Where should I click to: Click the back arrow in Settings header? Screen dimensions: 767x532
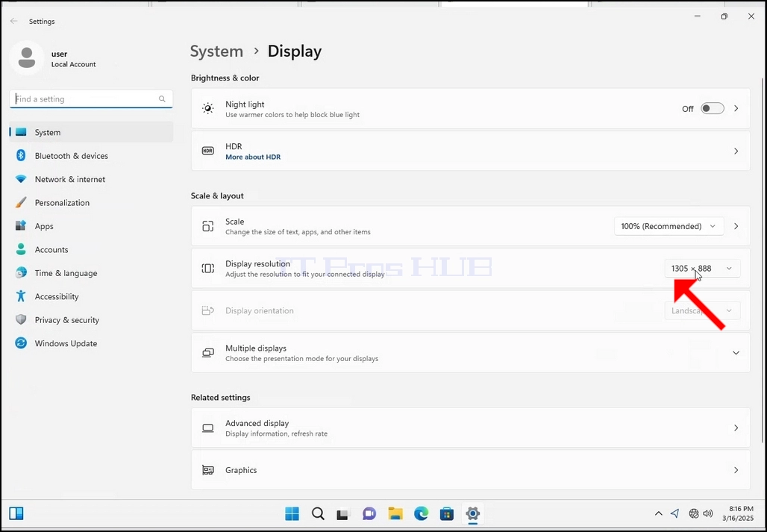[x=13, y=21]
